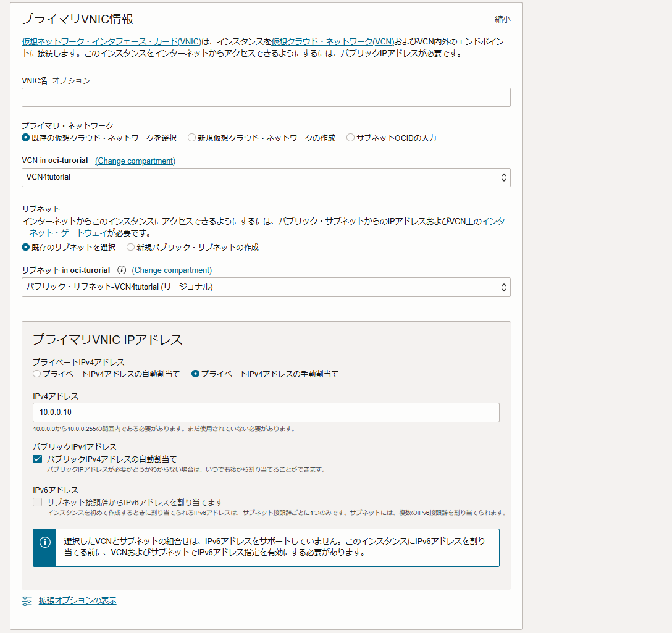Collapse the panel via the 縮小 link
This screenshot has height=633, width=672.
coord(502,19)
